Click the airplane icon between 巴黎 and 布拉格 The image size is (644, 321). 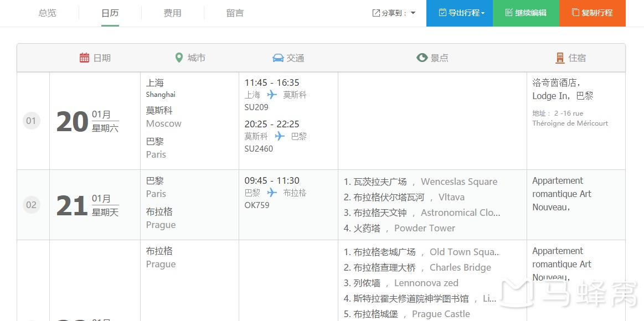(x=272, y=193)
